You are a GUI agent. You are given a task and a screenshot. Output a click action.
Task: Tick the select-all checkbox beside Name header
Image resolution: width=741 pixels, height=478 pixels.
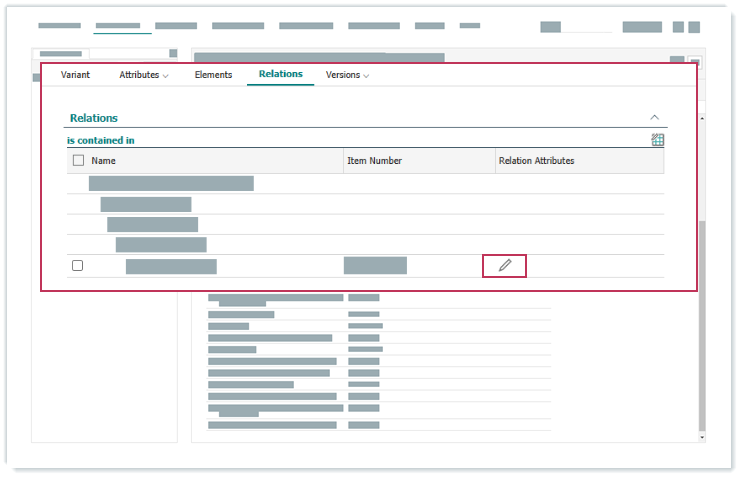pyautogui.click(x=78, y=160)
